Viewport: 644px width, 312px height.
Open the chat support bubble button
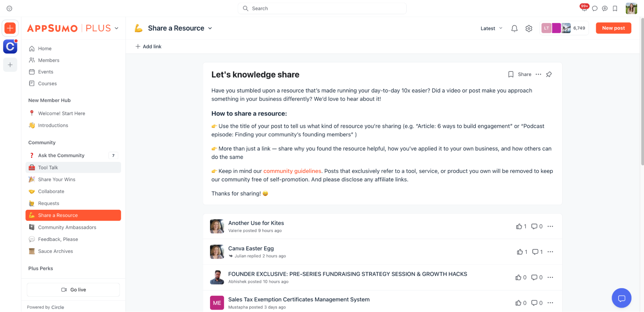(x=621, y=298)
